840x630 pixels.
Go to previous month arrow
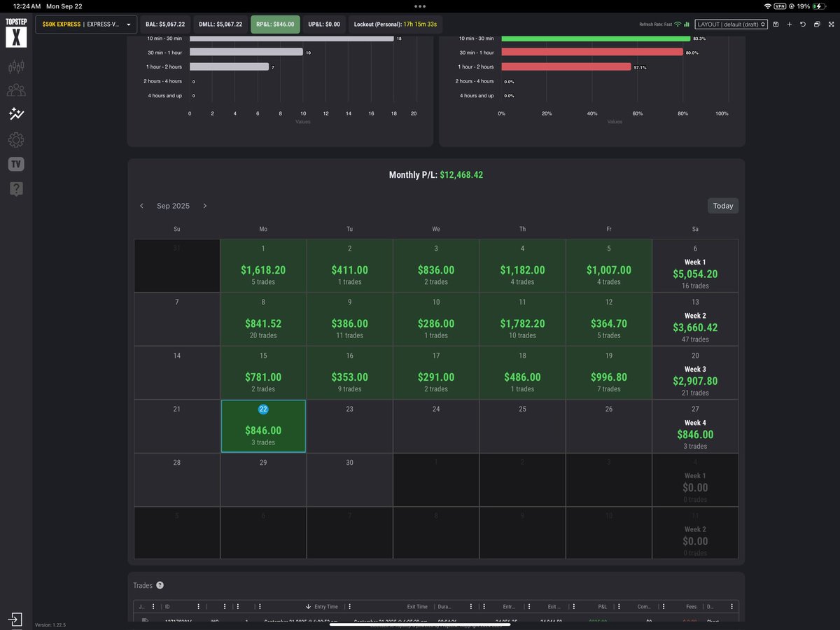click(x=141, y=206)
